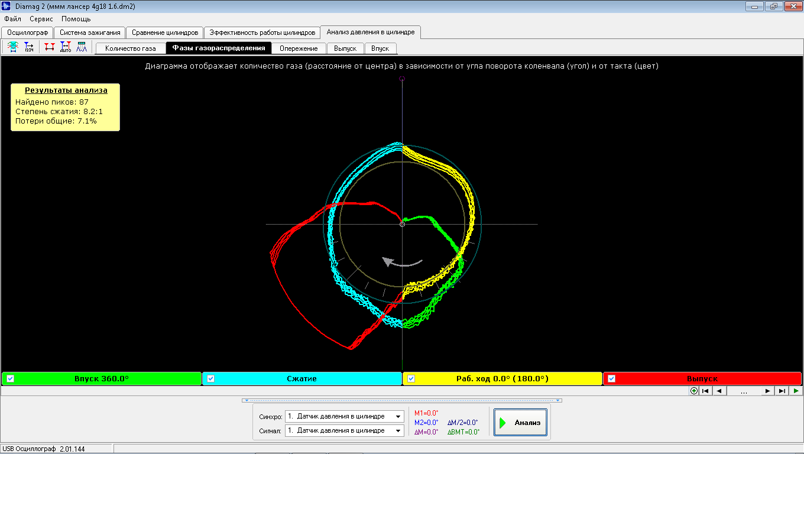Click the M2=0.0° marker value

coord(426,423)
